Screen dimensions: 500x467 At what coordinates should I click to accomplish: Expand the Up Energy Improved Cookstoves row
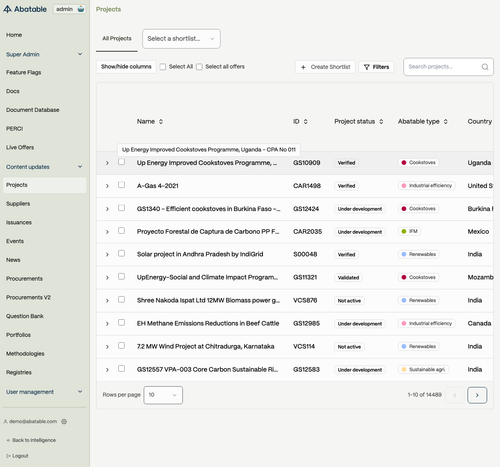point(107,163)
